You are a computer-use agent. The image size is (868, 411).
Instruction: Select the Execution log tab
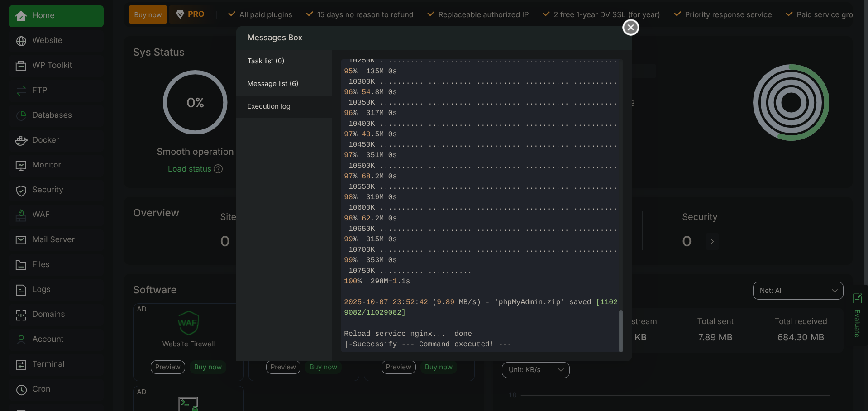tap(269, 106)
